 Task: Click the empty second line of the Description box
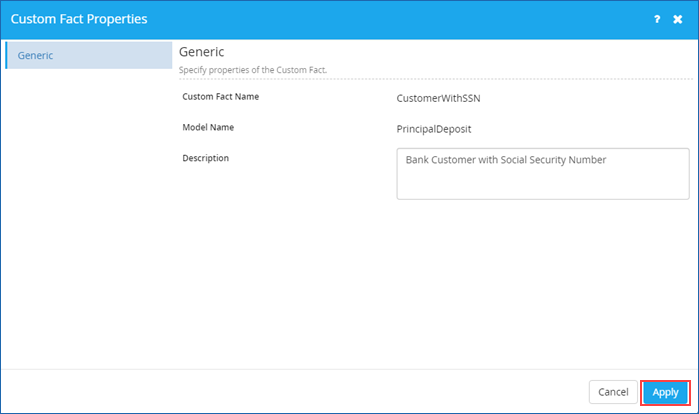543,180
